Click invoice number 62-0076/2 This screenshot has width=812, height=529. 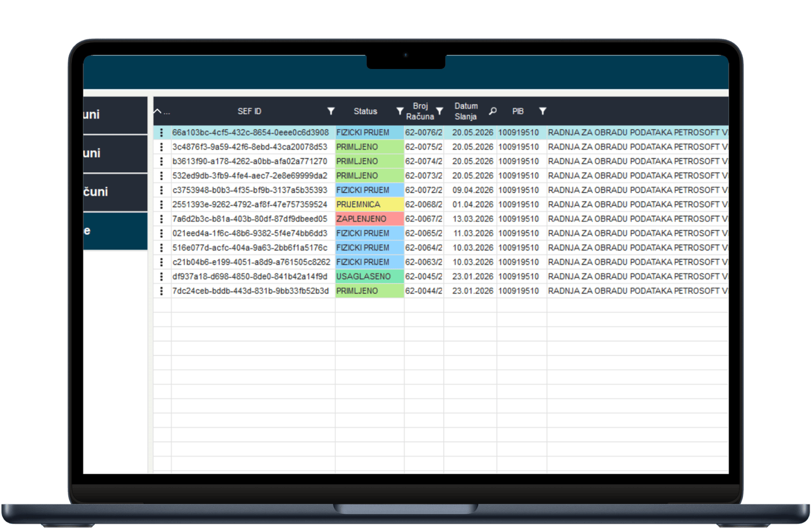coord(424,132)
